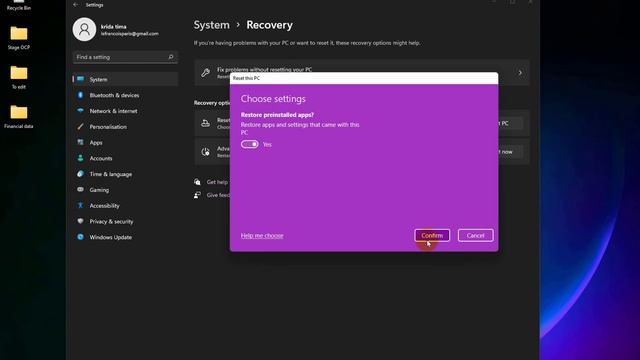Click the krida tima account name
The width and height of the screenshot is (640, 360).
pyautogui.click(x=113, y=27)
